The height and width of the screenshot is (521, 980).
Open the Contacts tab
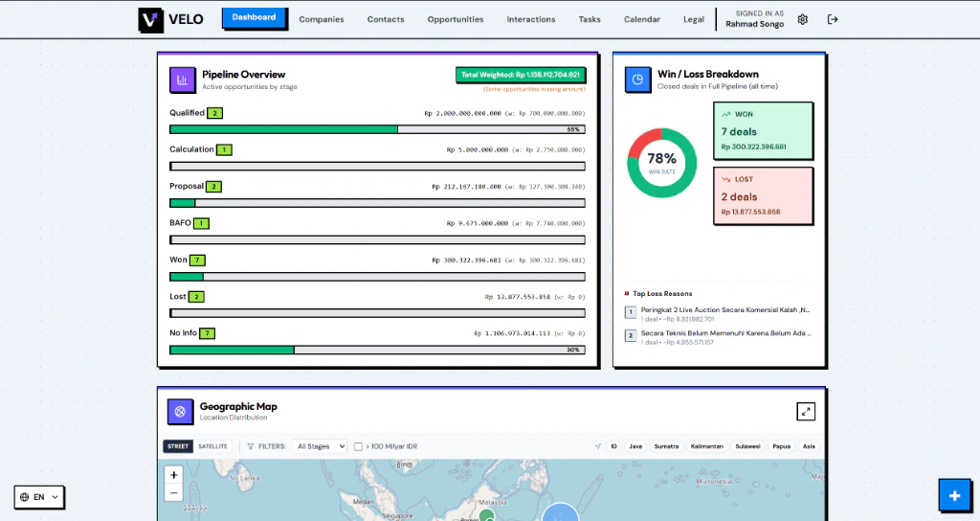(386, 19)
